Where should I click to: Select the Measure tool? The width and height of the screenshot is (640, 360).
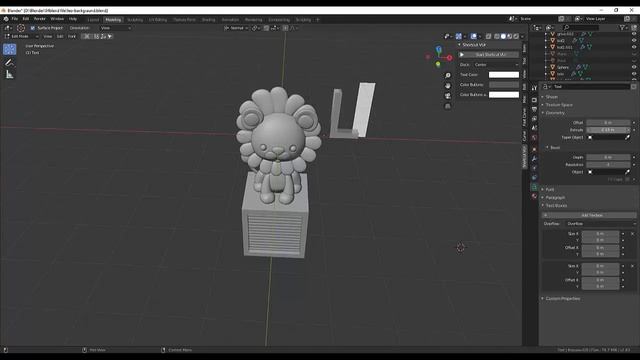[x=9, y=74]
